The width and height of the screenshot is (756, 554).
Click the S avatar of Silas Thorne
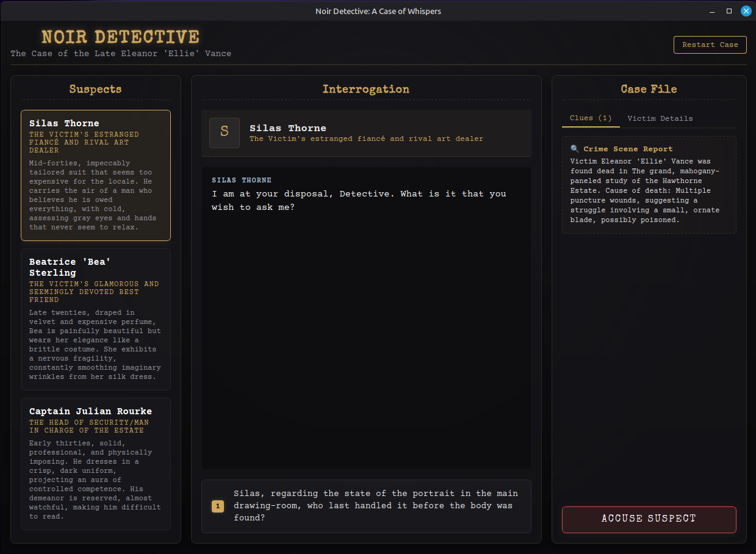(x=225, y=133)
